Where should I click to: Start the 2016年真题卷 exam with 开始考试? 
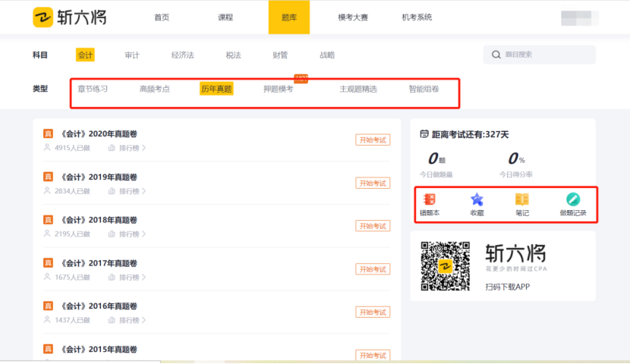pyautogui.click(x=373, y=312)
